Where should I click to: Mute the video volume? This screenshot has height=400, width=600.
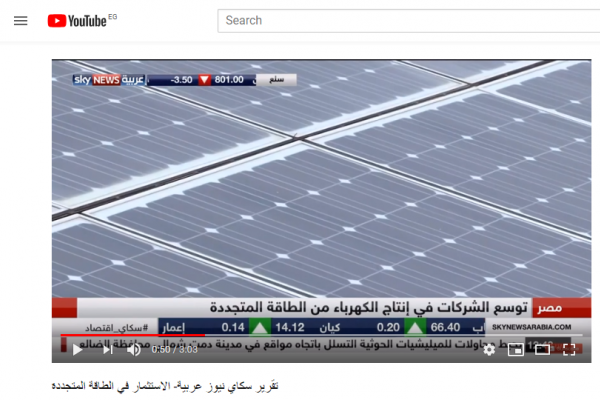[x=134, y=349]
